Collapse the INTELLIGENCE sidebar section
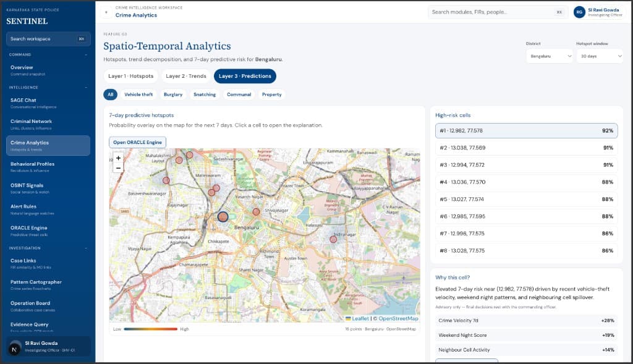633x364 pixels. pyautogui.click(x=85, y=88)
